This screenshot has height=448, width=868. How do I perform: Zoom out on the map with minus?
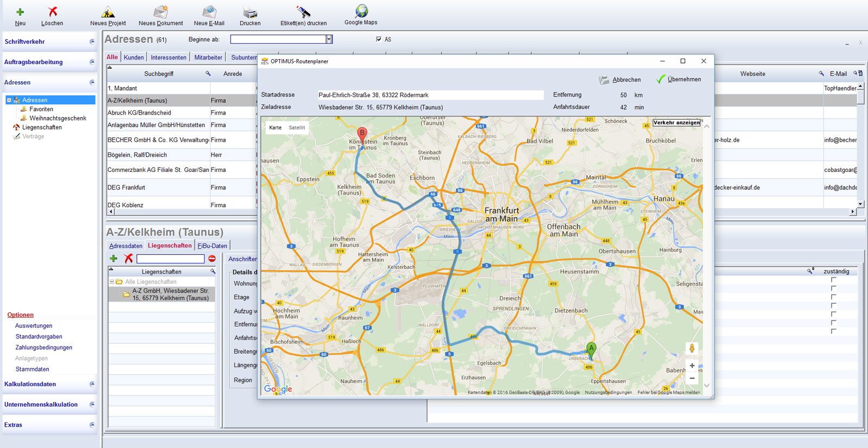692,378
